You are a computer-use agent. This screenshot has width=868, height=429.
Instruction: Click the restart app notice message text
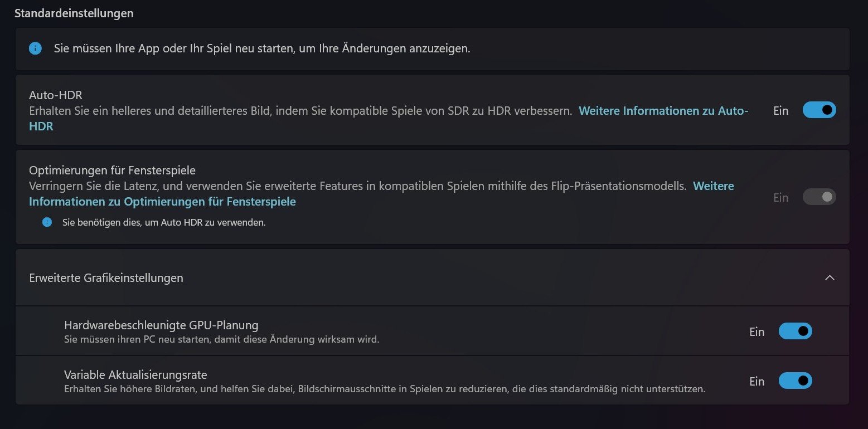point(262,48)
